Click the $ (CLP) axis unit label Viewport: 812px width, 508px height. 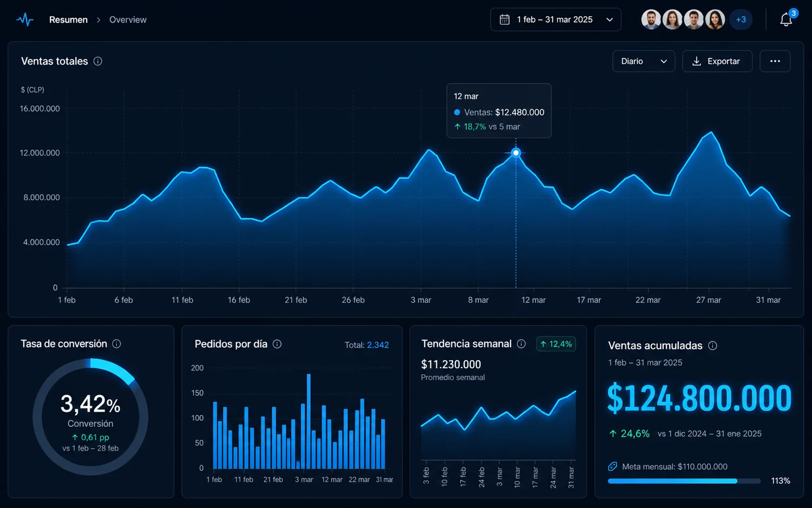(32, 90)
